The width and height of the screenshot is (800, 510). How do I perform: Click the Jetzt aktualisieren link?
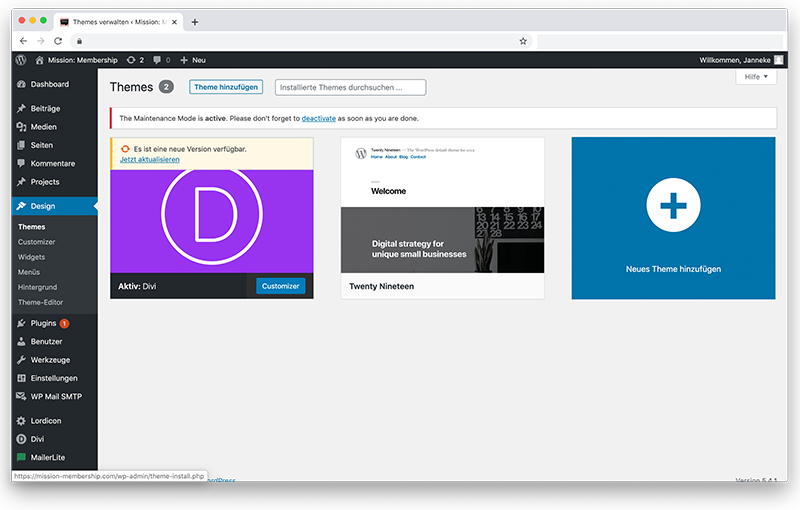click(x=150, y=160)
